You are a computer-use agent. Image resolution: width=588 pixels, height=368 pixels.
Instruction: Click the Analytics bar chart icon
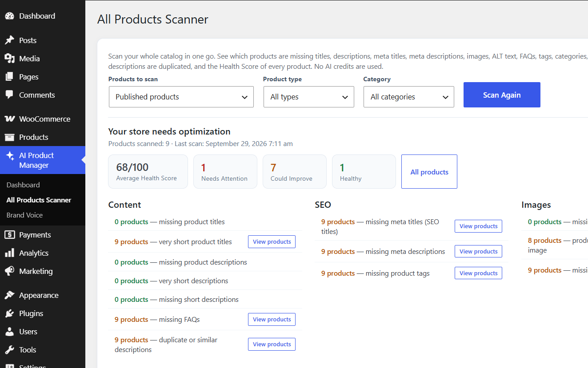tap(9, 253)
